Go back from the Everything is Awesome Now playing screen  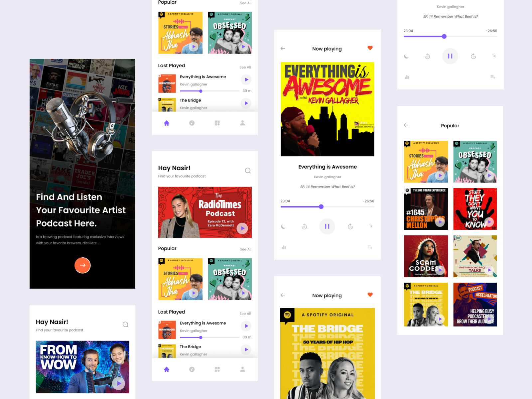point(283,49)
